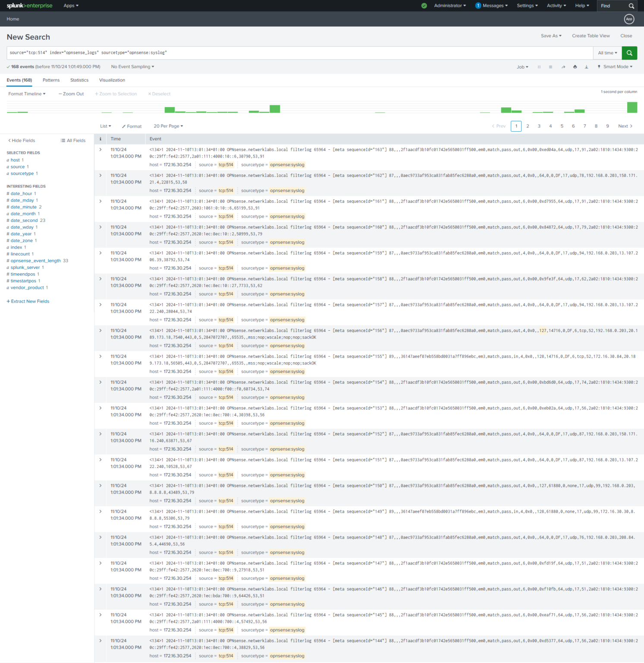Go to results page 2
This screenshot has height=663, width=644.
[528, 126]
